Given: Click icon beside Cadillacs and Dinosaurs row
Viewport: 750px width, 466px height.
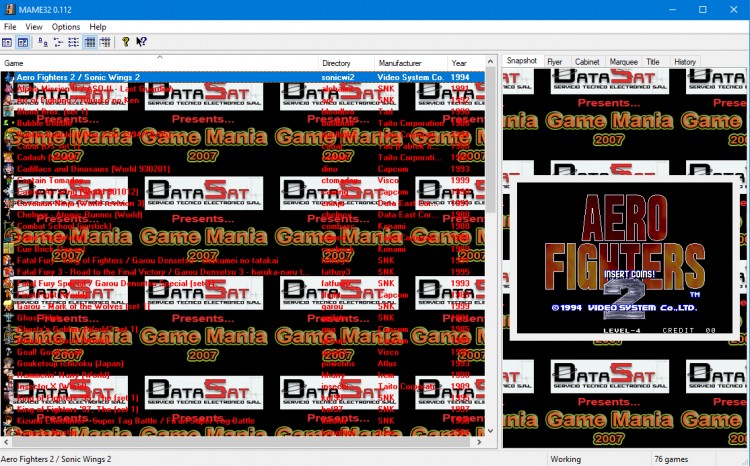Looking at the screenshot, I should [9, 169].
